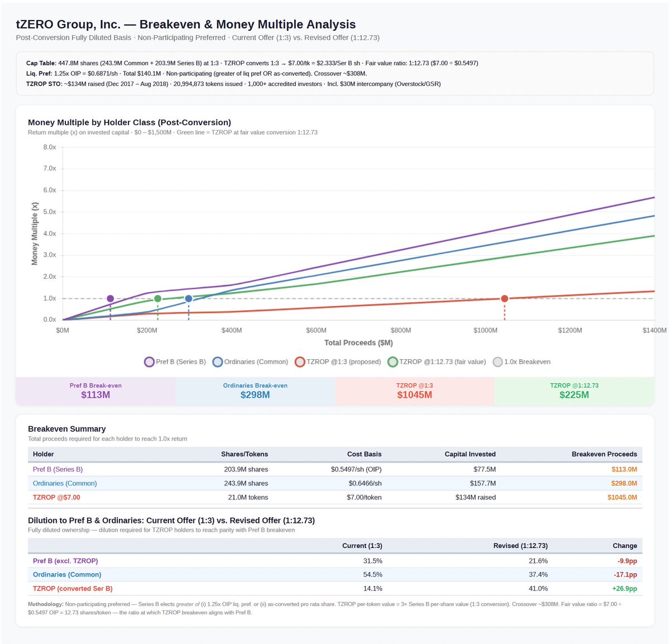
Task: Click the TZROP STO info line
Action: pyautogui.click(x=233, y=84)
